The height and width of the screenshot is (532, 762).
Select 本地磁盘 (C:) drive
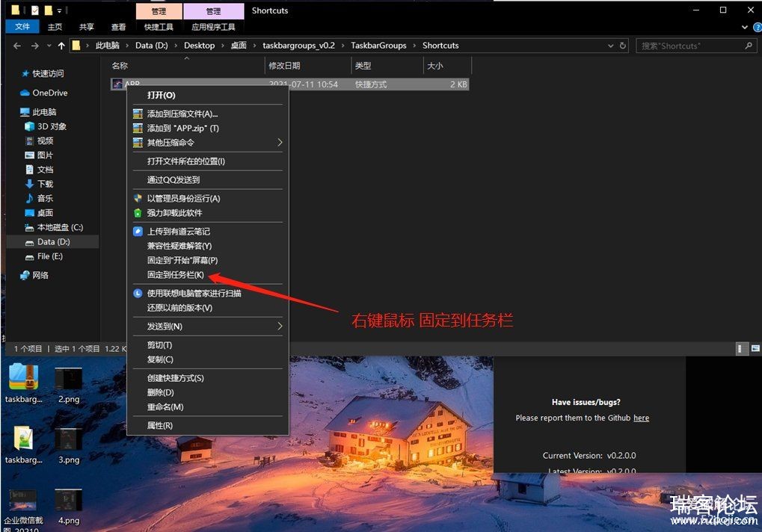coord(54,227)
